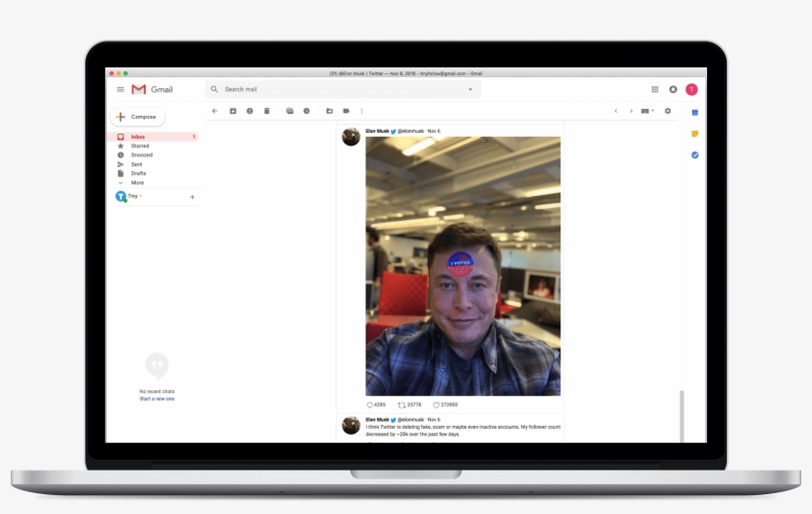Archive this email

pos(233,111)
